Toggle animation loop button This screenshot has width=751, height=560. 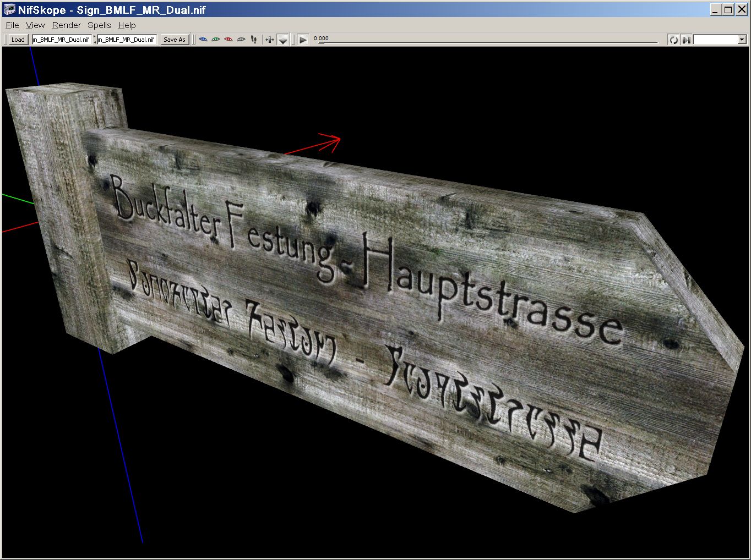click(673, 40)
